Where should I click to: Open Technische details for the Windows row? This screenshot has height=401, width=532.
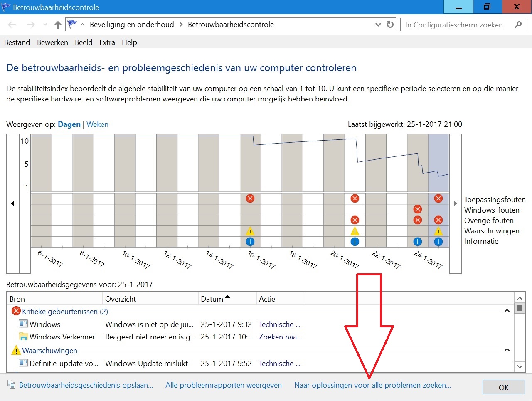(280, 324)
